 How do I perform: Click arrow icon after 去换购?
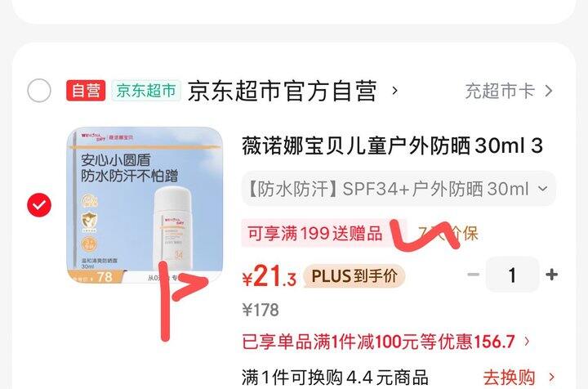[551, 377]
